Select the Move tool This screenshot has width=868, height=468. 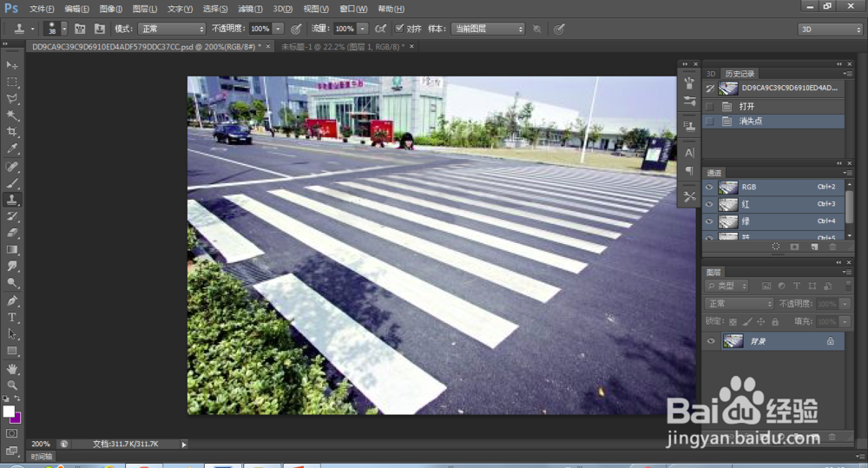[x=11, y=65]
